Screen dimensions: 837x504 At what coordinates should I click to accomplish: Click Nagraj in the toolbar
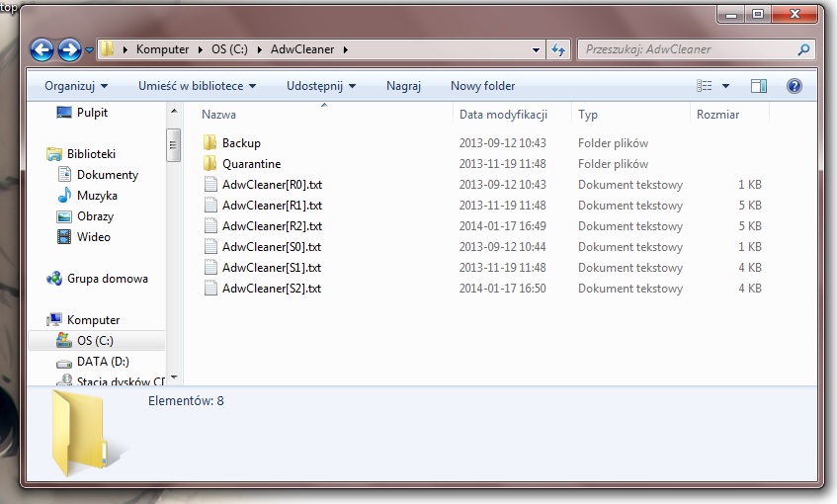(403, 86)
